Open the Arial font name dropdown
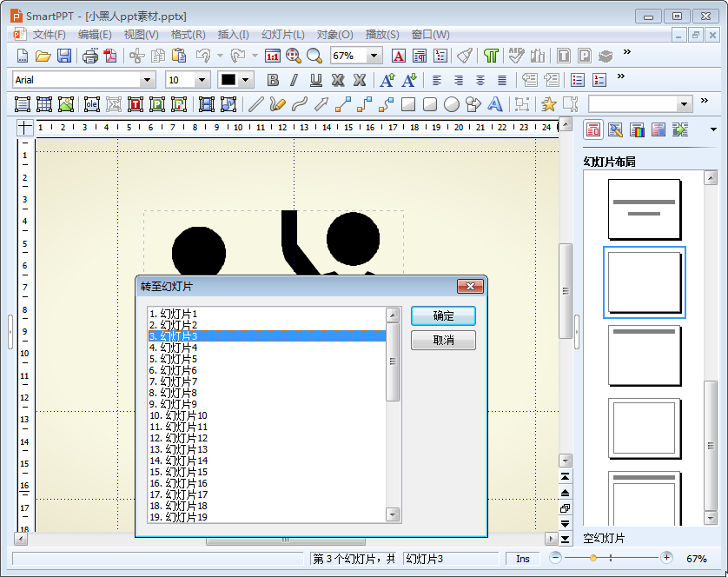 (147, 80)
